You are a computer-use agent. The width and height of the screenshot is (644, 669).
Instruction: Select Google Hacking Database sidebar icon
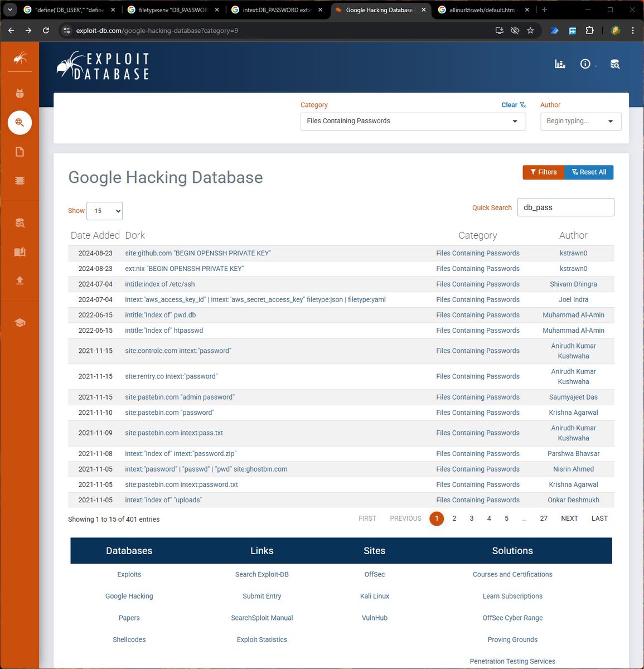click(20, 122)
